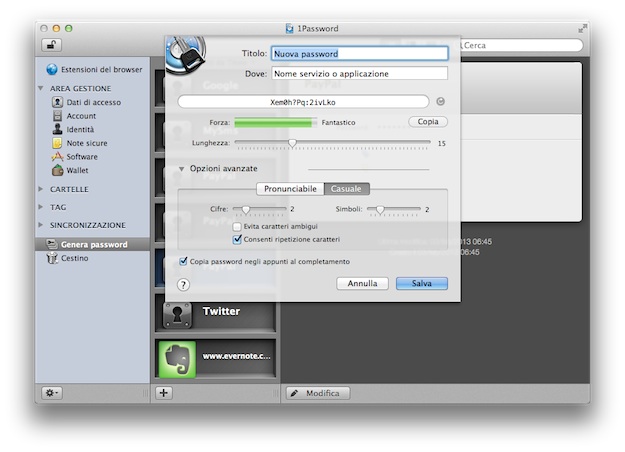This screenshot has height=452, width=625.
Task: Click the Lunghezza value 15
Action: click(x=442, y=143)
